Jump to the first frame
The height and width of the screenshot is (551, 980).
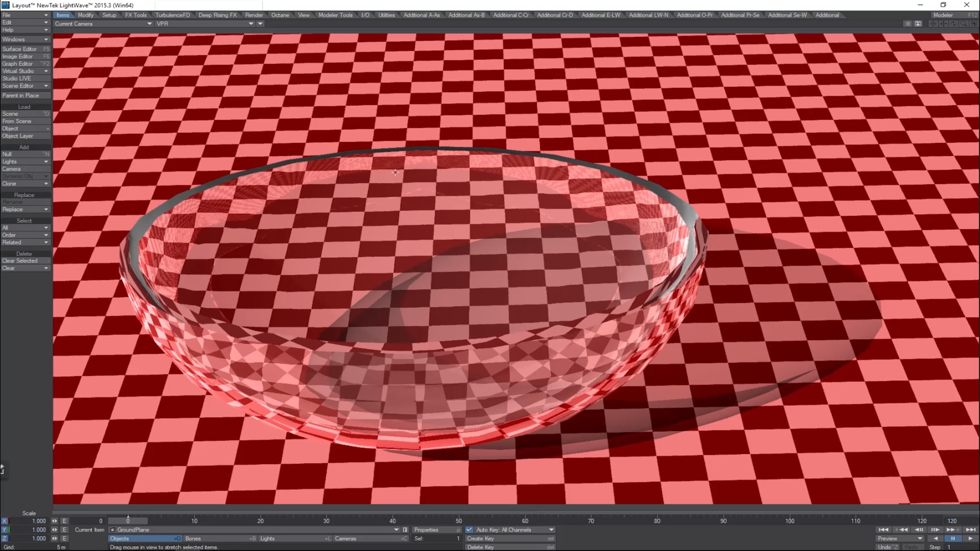[x=883, y=529]
